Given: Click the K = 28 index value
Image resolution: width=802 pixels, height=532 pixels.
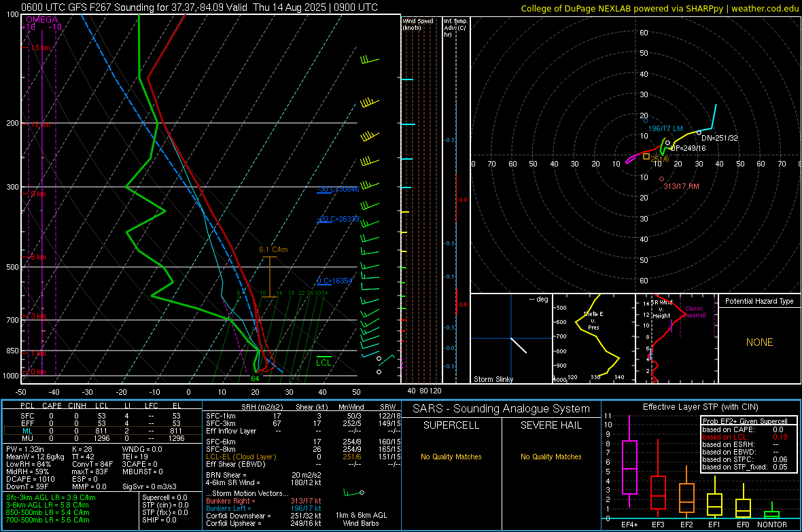Looking at the screenshot, I should coord(82,449).
